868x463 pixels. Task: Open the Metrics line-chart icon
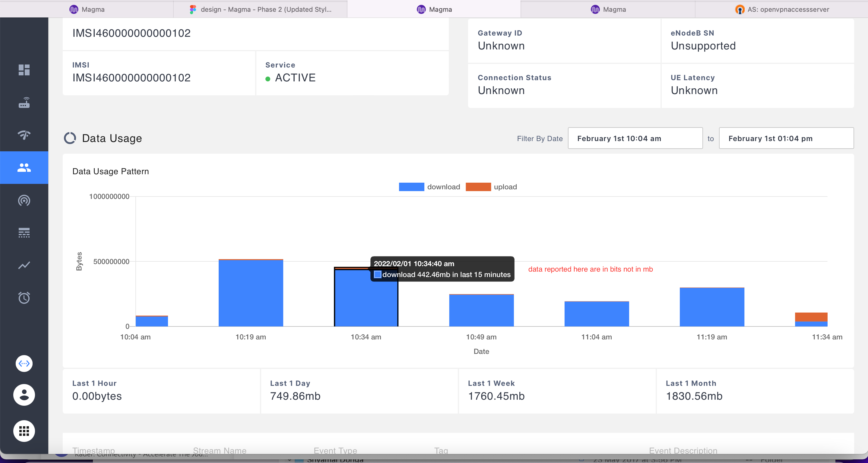[x=24, y=265]
